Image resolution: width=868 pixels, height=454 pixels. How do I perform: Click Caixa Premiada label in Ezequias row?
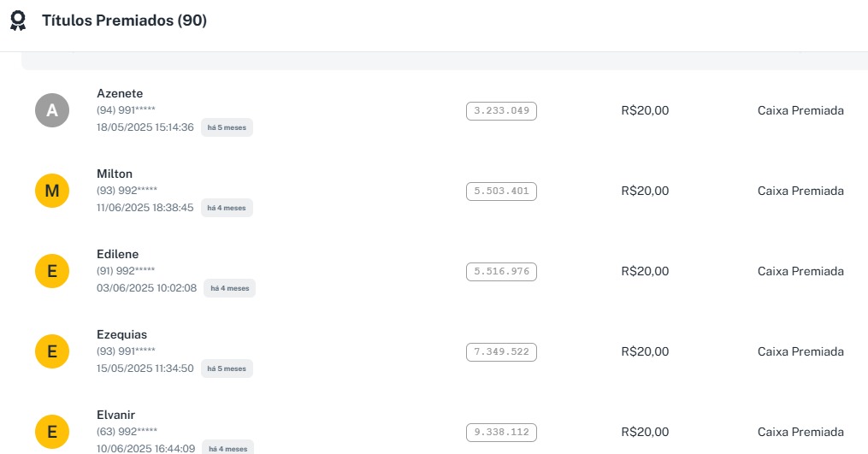[800, 351]
